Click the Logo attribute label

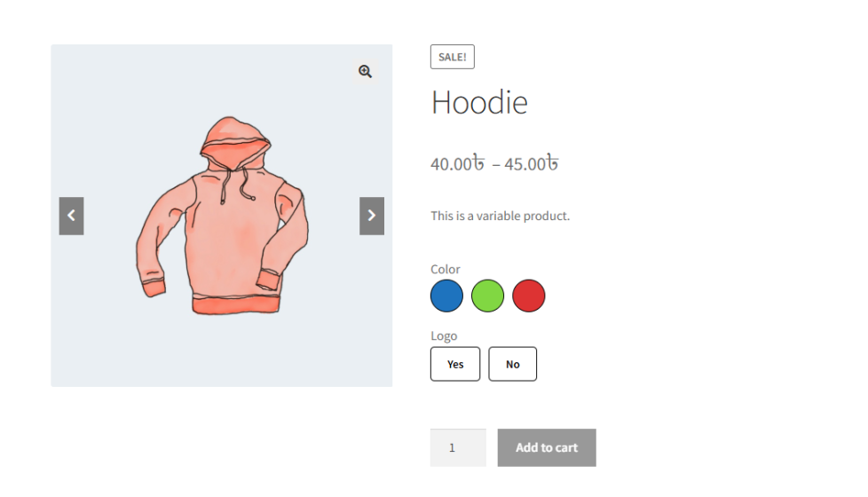tap(444, 336)
